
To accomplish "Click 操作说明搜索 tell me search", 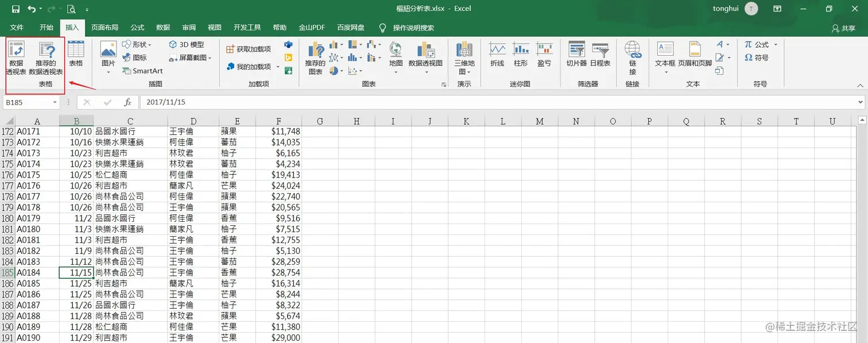I will point(406,28).
